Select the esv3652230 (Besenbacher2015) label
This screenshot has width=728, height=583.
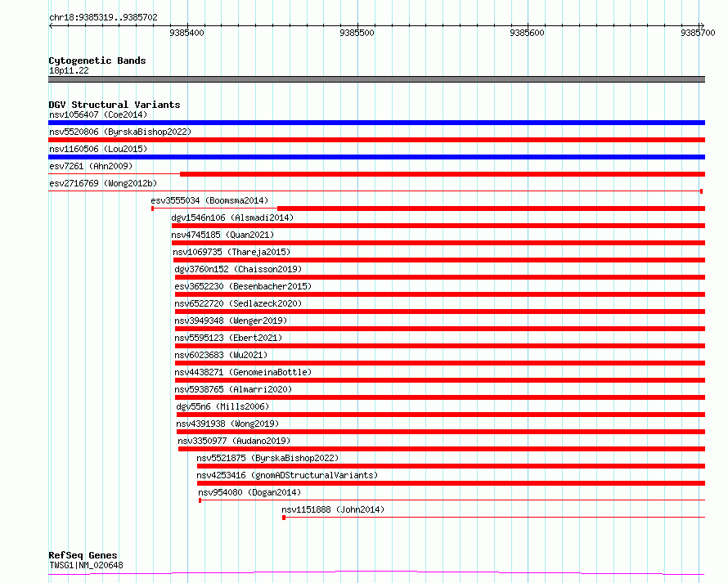[x=243, y=286]
